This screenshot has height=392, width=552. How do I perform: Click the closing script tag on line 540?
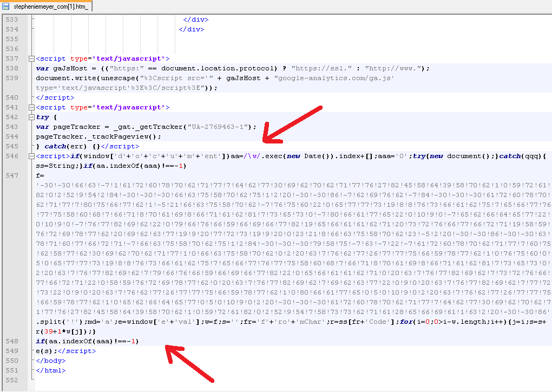(x=55, y=97)
